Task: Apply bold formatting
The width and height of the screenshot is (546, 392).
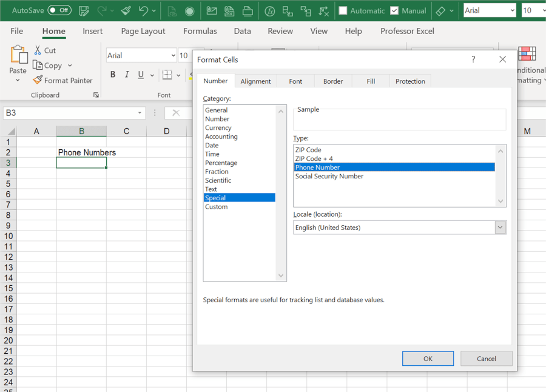Action: 113,74
